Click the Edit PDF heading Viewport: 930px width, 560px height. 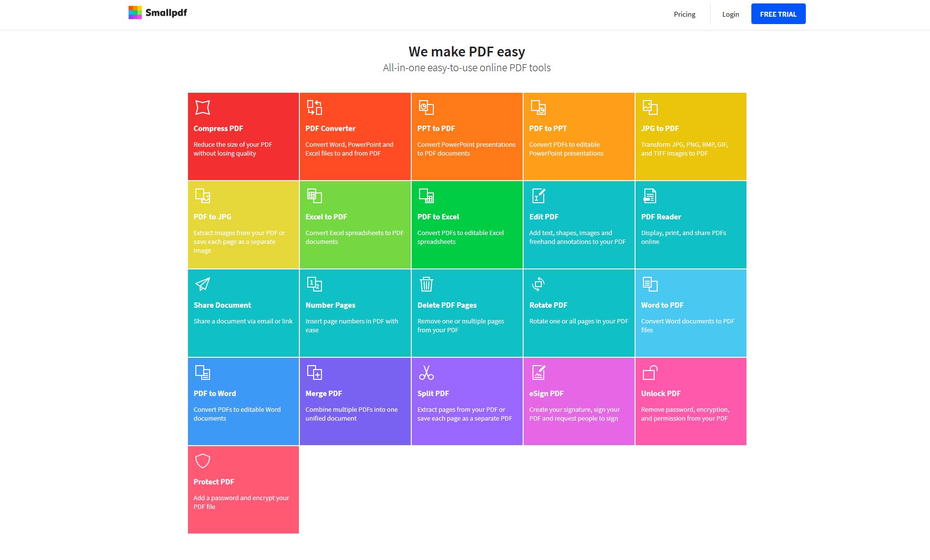[544, 217]
